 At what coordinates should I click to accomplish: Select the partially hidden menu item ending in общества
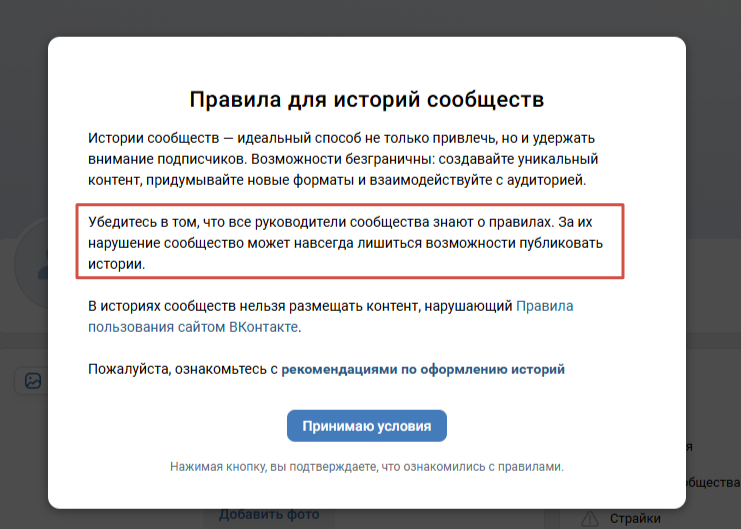coord(712,482)
